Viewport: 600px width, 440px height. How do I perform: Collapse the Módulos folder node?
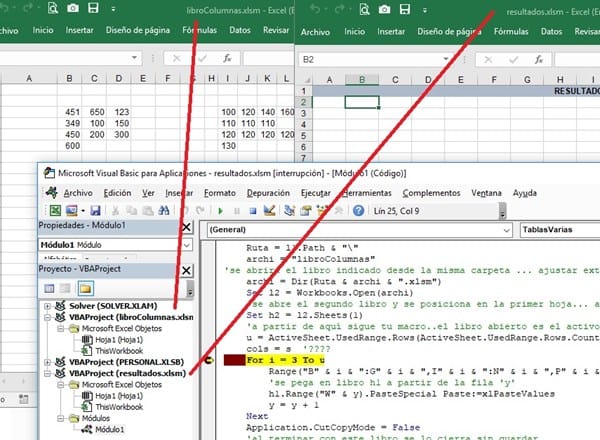pyautogui.click(x=60, y=418)
